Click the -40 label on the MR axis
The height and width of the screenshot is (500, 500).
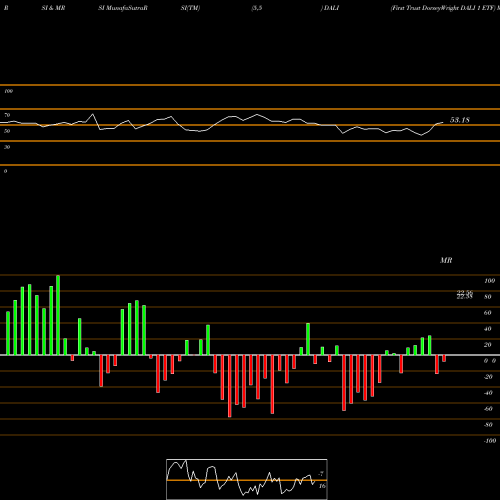click(488, 393)
